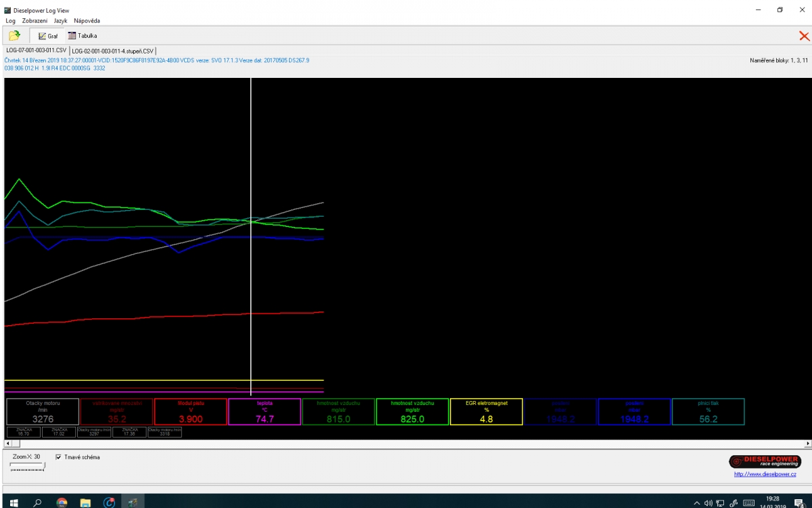Viewport: 812px width, 508px height.
Task: Click the red X close-log icon
Action: (x=804, y=37)
